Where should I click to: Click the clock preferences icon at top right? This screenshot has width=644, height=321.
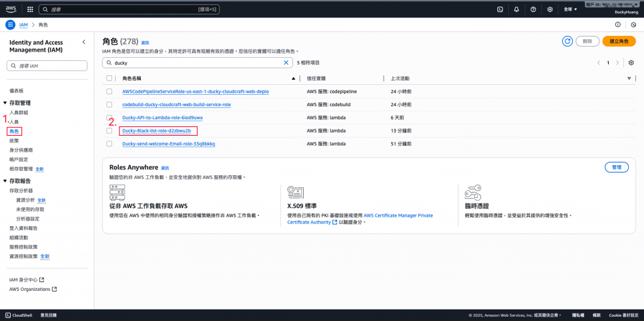pos(633,24)
